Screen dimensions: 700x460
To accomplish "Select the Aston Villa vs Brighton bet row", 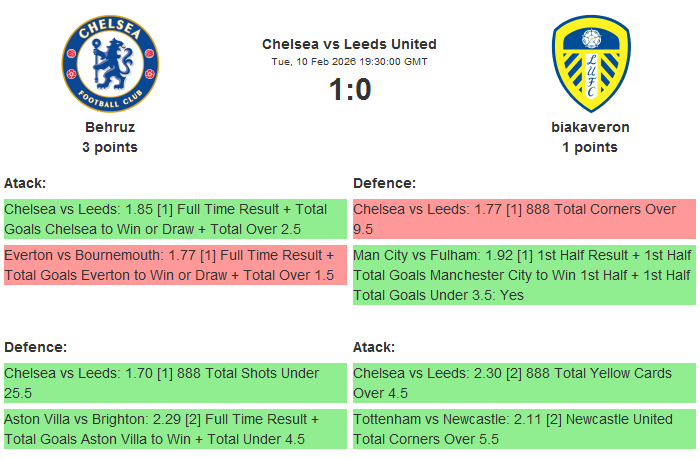I will pos(175,428).
